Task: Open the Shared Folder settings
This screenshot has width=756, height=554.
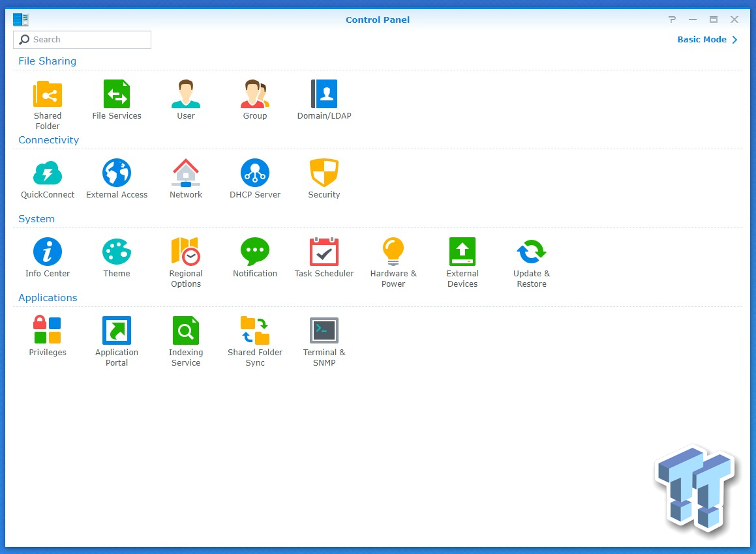Action: [x=48, y=95]
